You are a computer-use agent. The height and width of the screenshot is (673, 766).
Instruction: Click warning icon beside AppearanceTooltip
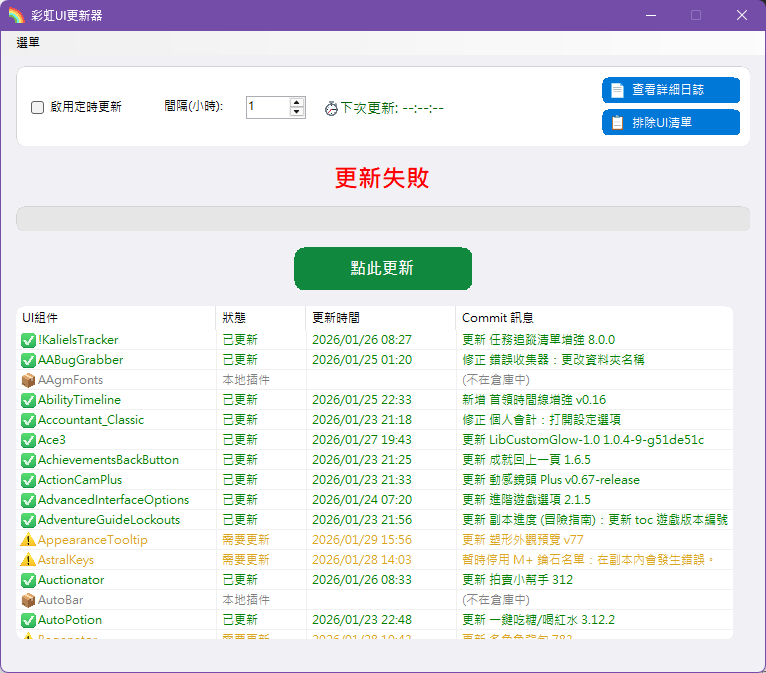[x=28, y=540]
